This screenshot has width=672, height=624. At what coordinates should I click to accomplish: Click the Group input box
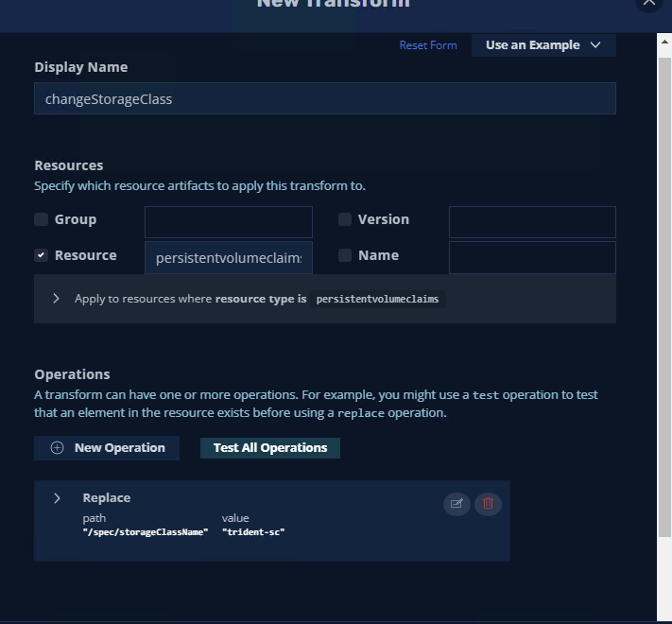coord(228,222)
